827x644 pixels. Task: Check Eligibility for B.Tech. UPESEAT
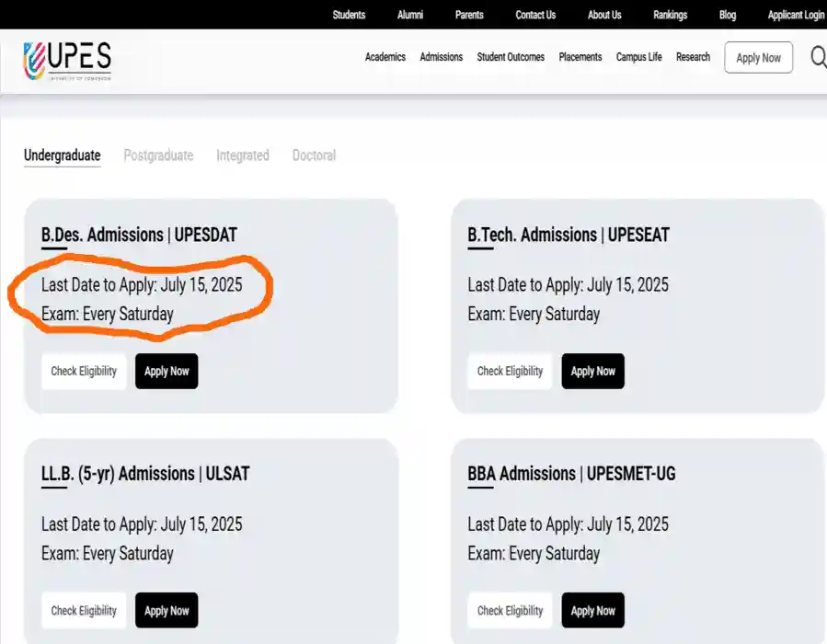coord(510,372)
